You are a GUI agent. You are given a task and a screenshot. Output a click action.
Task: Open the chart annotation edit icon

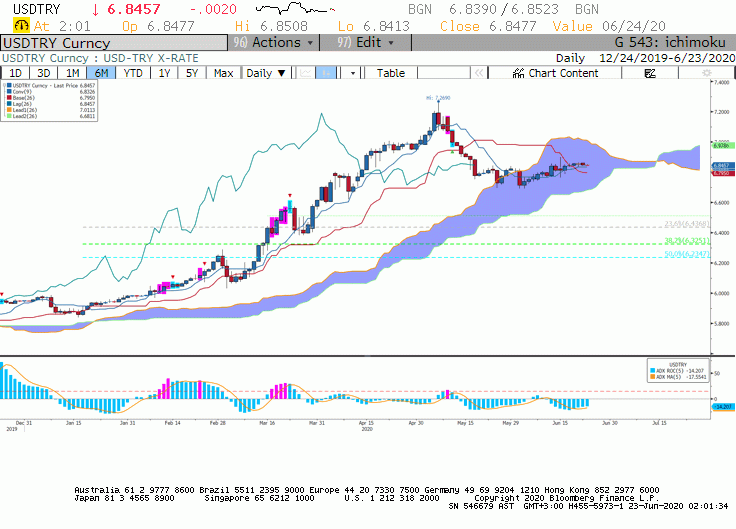pyautogui.click(x=650, y=73)
